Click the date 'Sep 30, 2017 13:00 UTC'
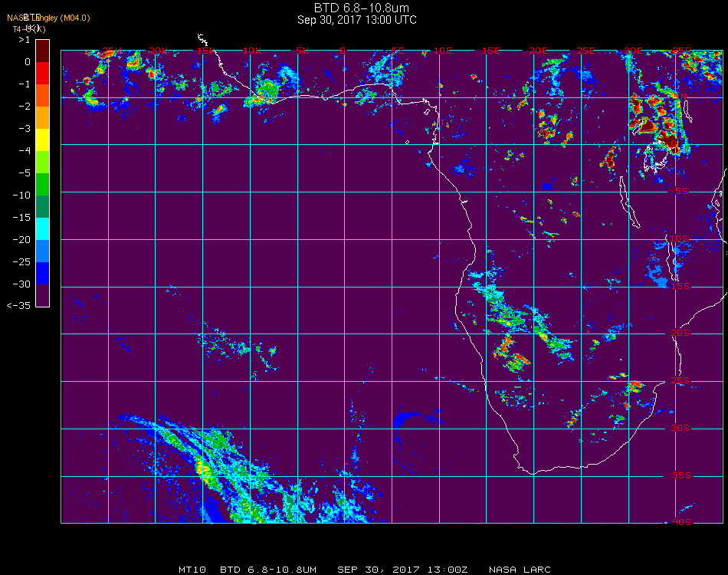 click(356, 20)
